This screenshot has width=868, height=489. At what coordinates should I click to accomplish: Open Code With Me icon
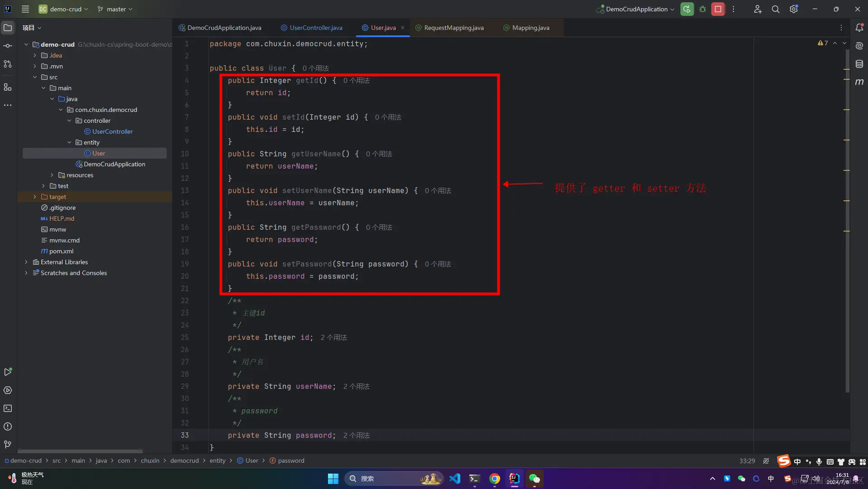coord(757,9)
